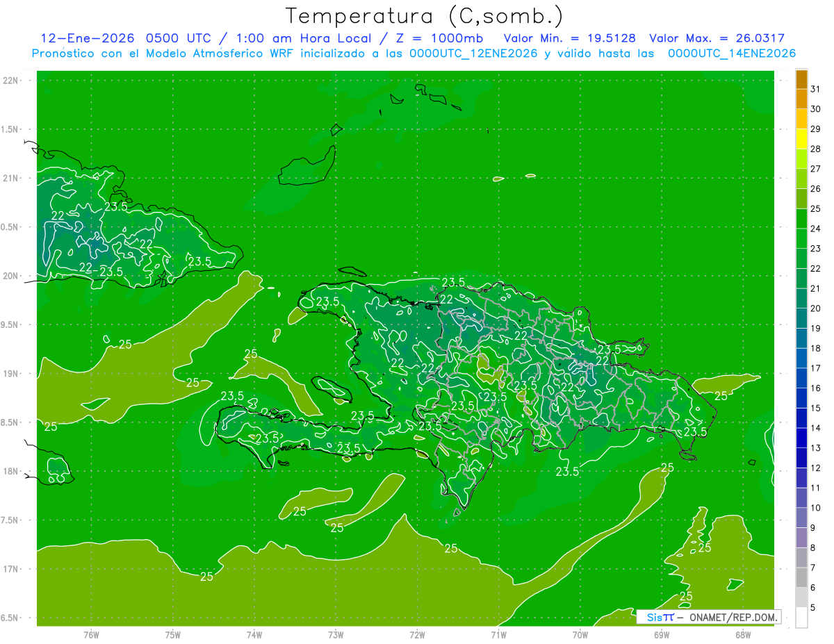
Task: Select the legend band between 27 and 28
Action: (x=801, y=159)
